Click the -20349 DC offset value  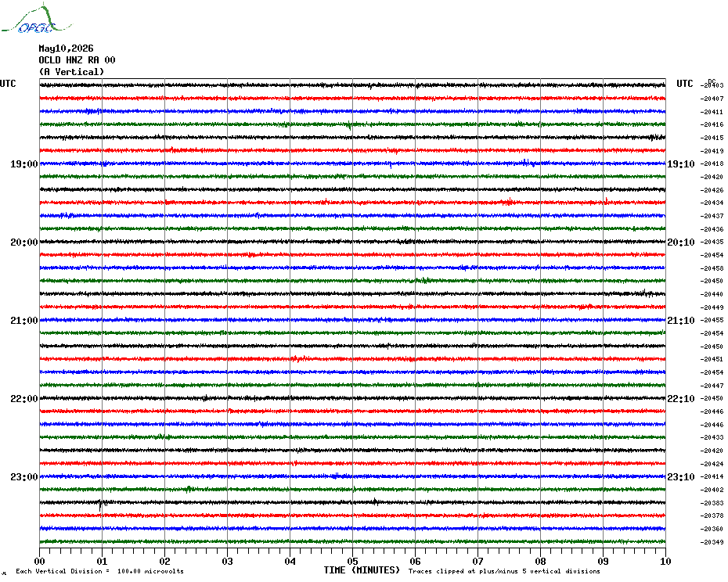click(712, 542)
